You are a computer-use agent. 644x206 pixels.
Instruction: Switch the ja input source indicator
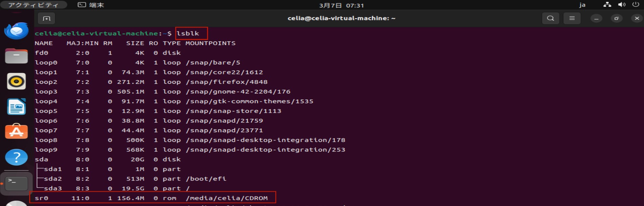(582, 5)
